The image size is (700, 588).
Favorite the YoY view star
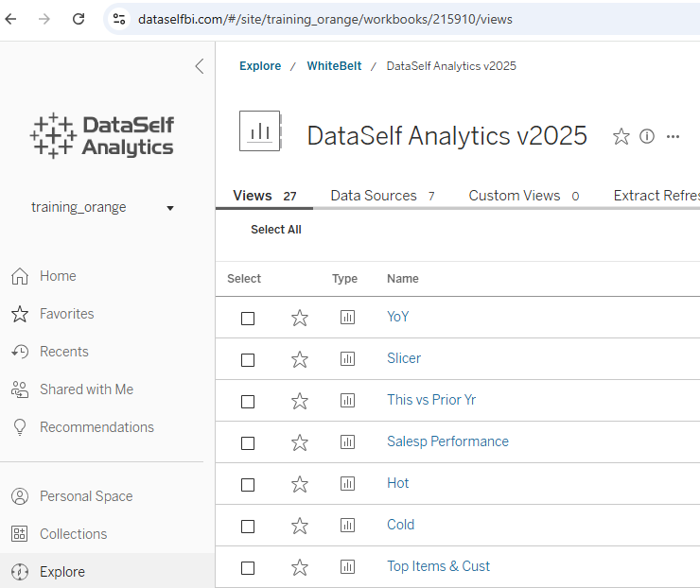pyautogui.click(x=300, y=318)
